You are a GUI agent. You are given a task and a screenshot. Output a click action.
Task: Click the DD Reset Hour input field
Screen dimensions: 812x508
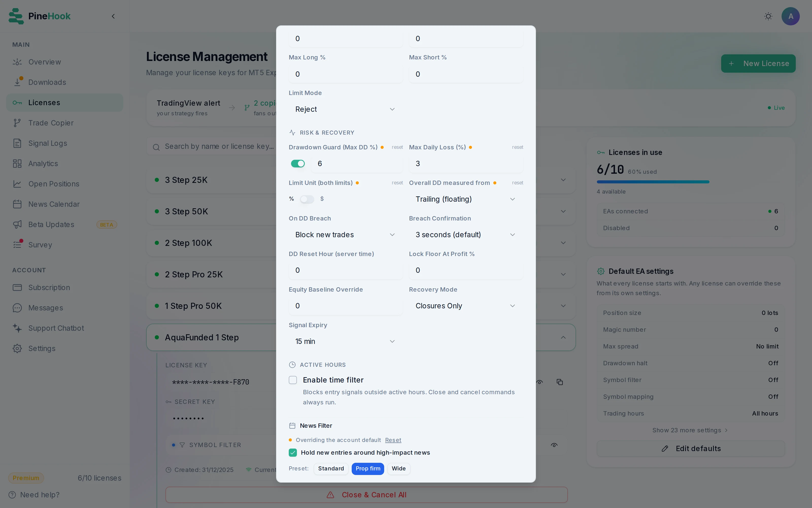click(x=346, y=271)
